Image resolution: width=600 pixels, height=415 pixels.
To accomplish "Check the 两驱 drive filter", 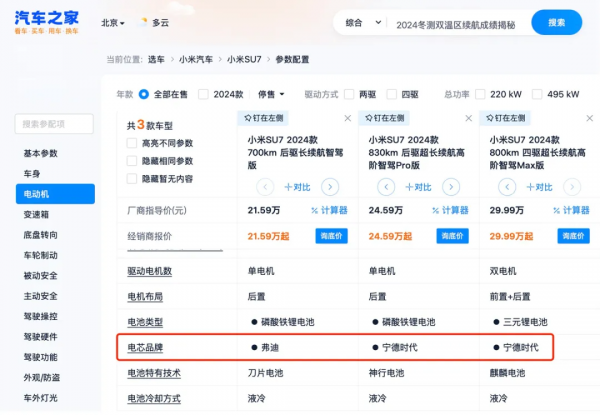I will tap(349, 94).
